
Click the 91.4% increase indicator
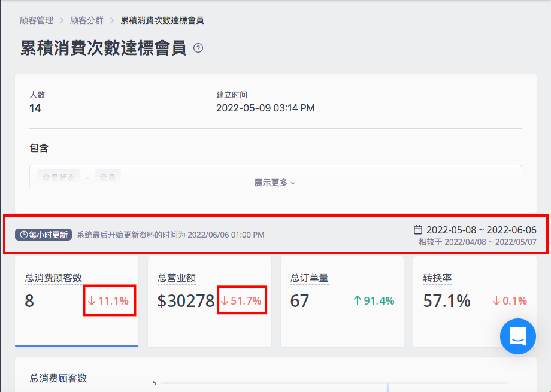point(374,300)
